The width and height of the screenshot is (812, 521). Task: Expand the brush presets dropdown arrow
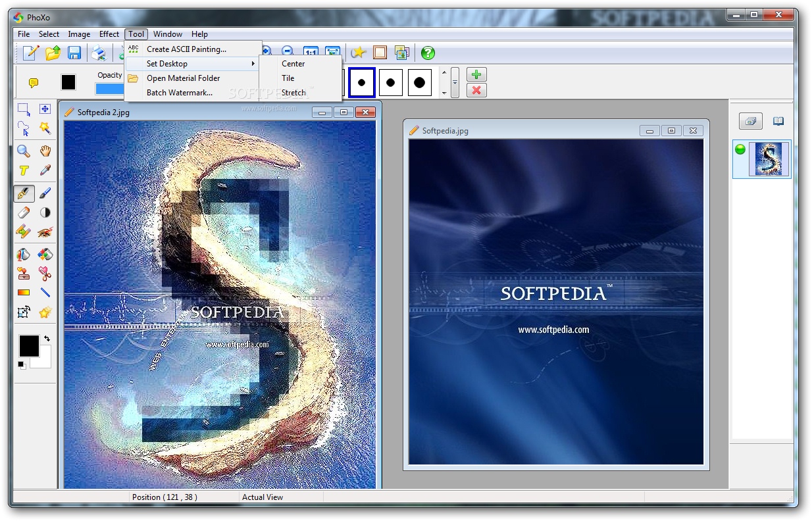[455, 83]
